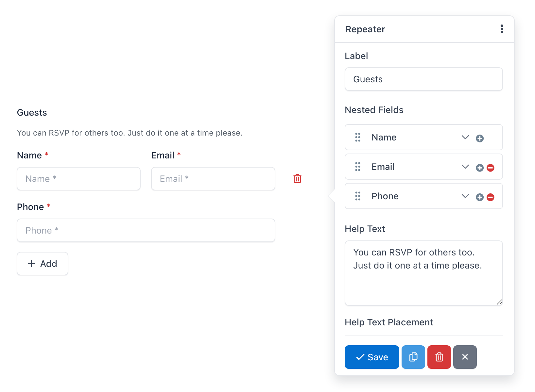Image resolution: width=535 pixels, height=392 pixels.
Task: Click the Add button under Phone
Action: tap(43, 264)
